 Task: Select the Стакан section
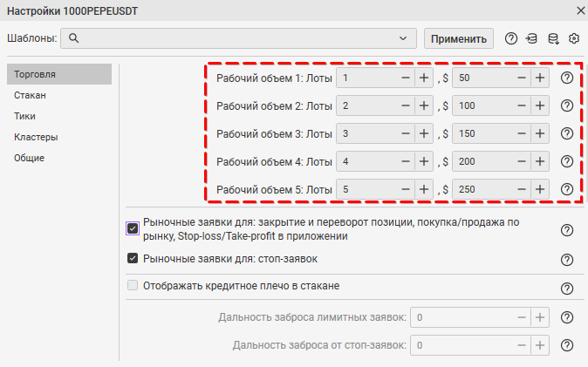(x=30, y=95)
